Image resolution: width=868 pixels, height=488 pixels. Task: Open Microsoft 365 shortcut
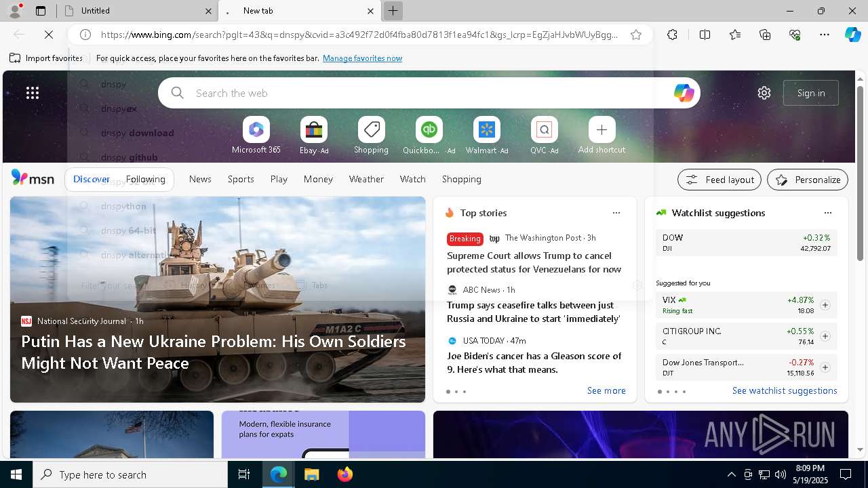tap(256, 136)
